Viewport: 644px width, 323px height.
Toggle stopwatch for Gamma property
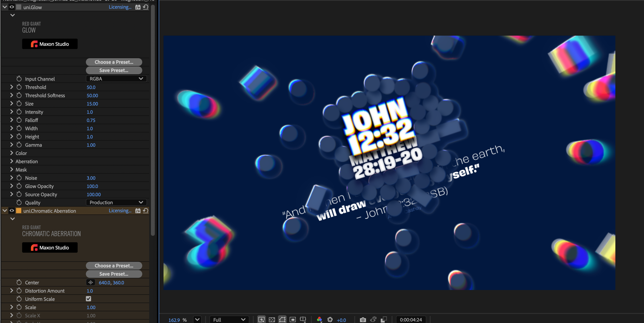[19, 145]
